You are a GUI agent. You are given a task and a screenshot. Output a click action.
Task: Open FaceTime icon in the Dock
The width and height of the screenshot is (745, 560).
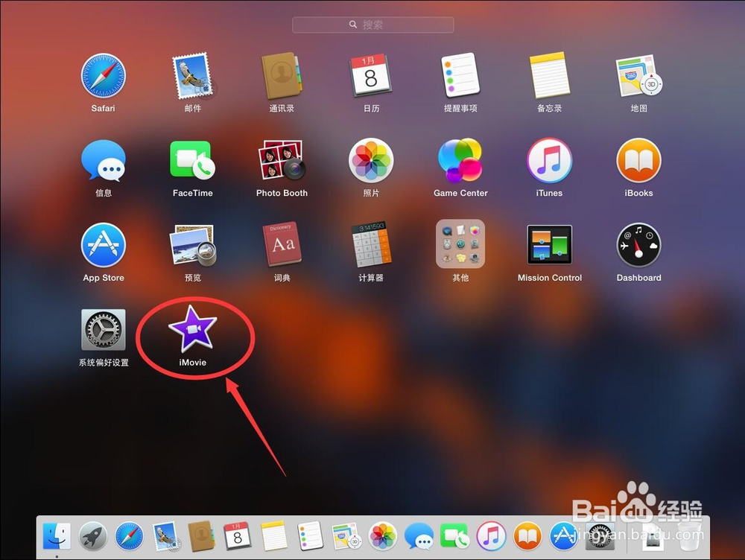pyautogui.click(x=454, y=536)
